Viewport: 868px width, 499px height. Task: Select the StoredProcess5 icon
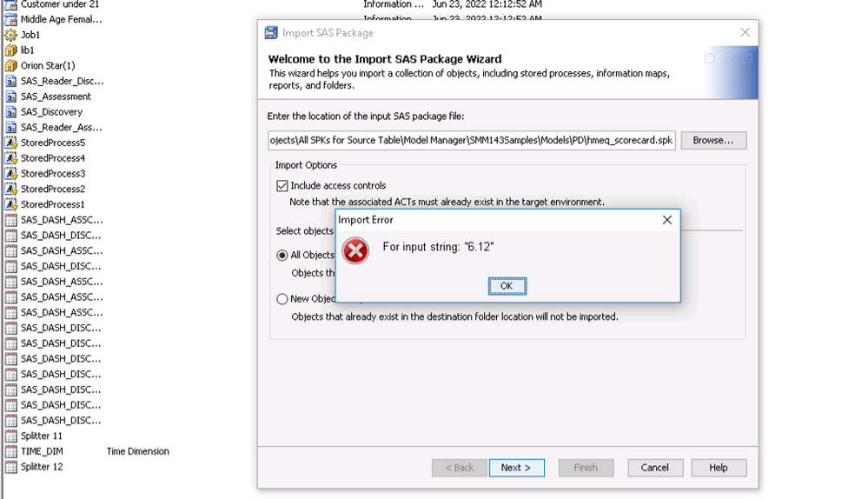click(x=10, y=143)
